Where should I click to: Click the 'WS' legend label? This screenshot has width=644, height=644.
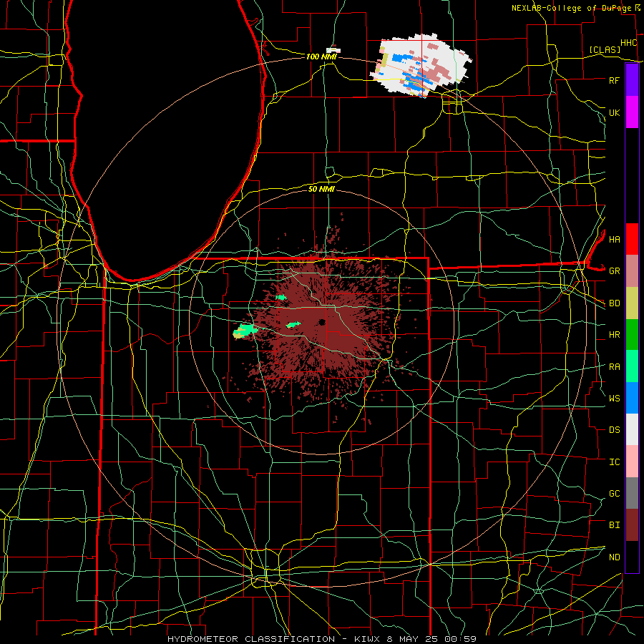[614, 399]
